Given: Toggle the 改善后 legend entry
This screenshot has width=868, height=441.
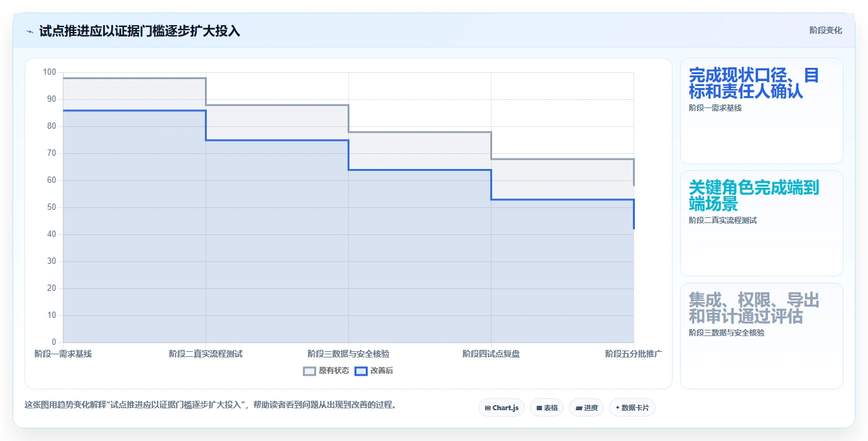Looking at the screenshot, I should tap(374, 371).
